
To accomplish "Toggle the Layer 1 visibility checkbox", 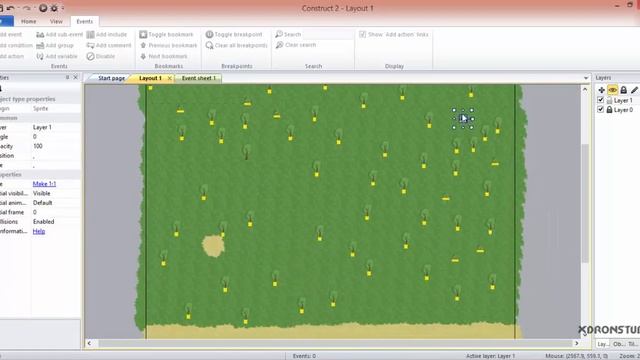I will [600, 100].
